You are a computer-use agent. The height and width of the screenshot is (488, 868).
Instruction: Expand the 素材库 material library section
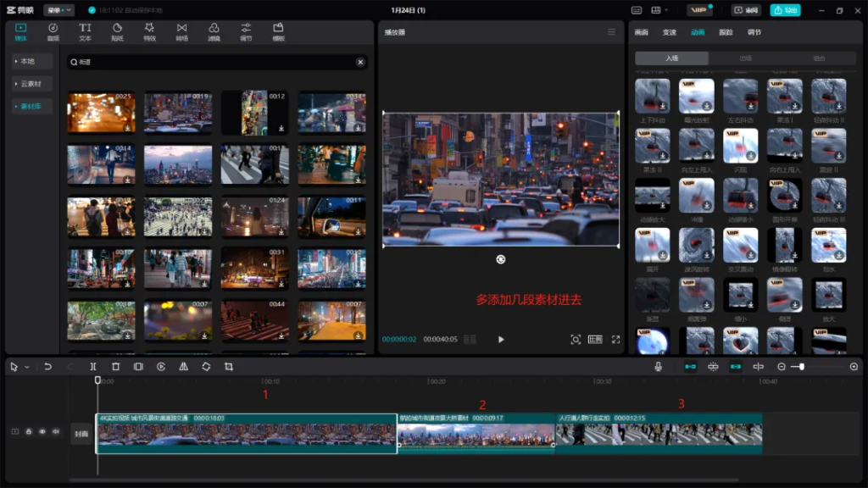tap(31, 106)
